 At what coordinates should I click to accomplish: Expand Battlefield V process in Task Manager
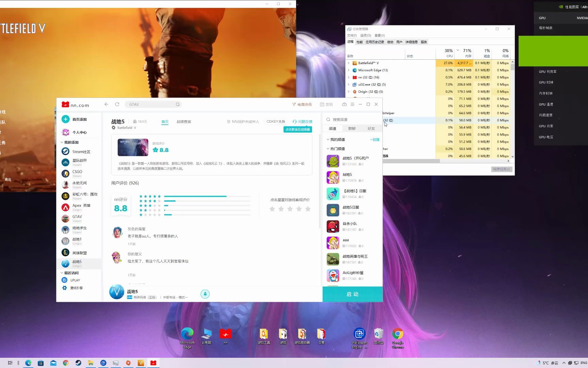coord(348,63)
